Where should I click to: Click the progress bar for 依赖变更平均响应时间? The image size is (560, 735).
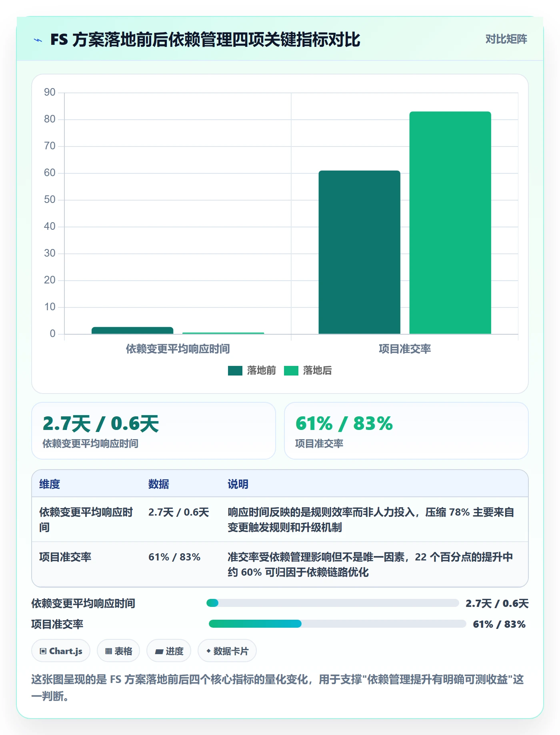[332, 603]
